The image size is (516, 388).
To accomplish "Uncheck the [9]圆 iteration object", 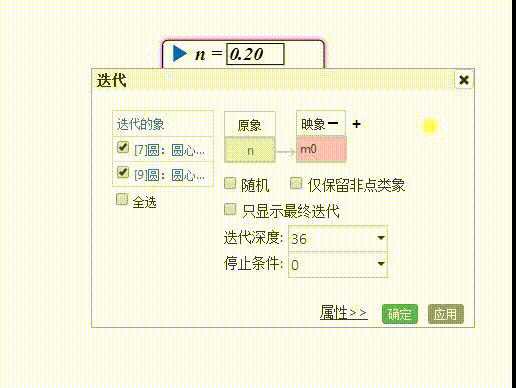I will point(123,172).
